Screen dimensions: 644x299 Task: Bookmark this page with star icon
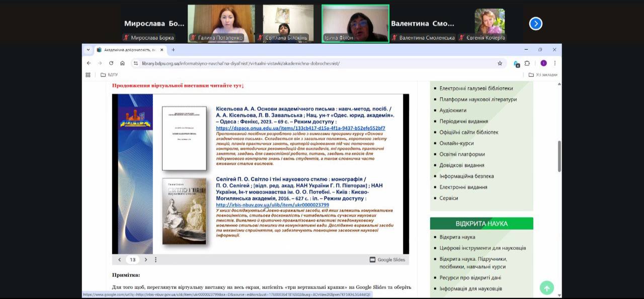tap(500, 63)
